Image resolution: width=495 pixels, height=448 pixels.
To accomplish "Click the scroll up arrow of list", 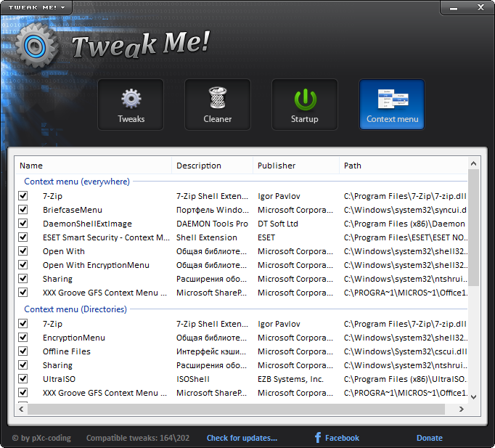I will [473, 163].
